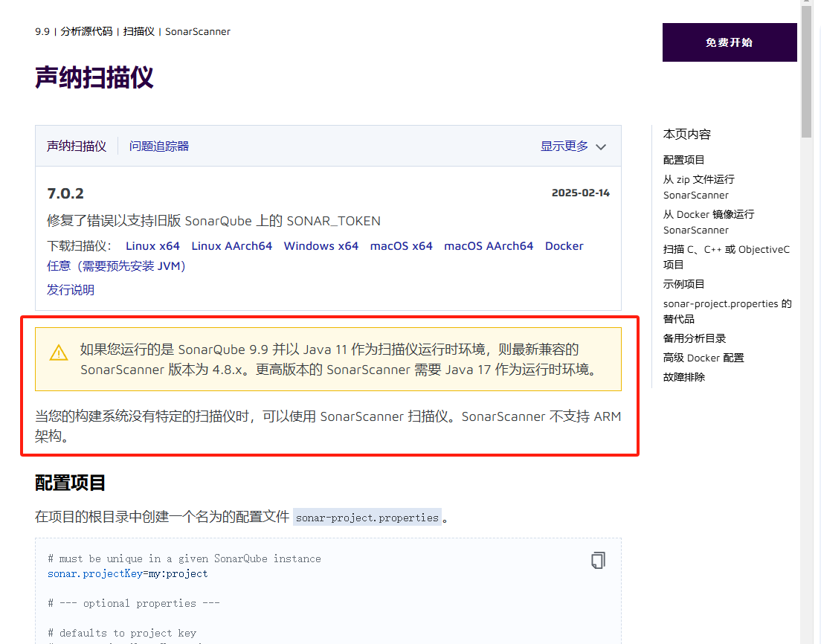This screenshot has height=644, width=821.
Task: Click the yellow warning triangle icon
Action: pyautogui.click(x=59, y=353)
